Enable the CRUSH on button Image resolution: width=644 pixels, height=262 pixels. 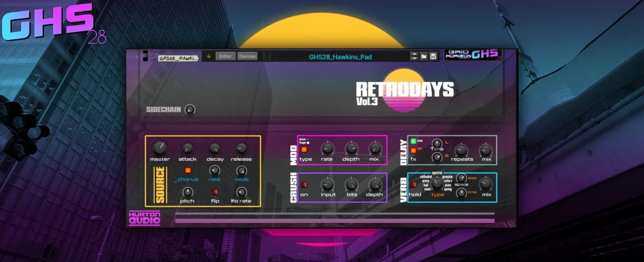click(304, 185)
